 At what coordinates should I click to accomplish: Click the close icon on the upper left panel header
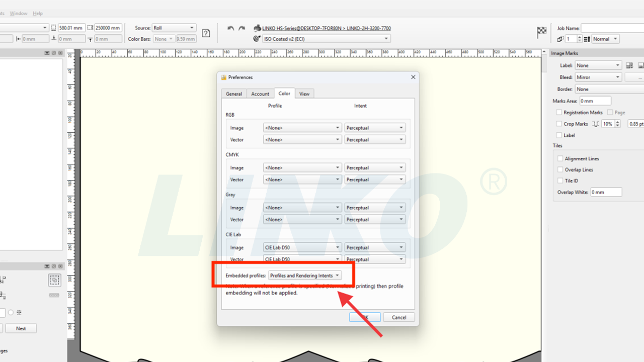pyautogui.click(x=60, y=53)
